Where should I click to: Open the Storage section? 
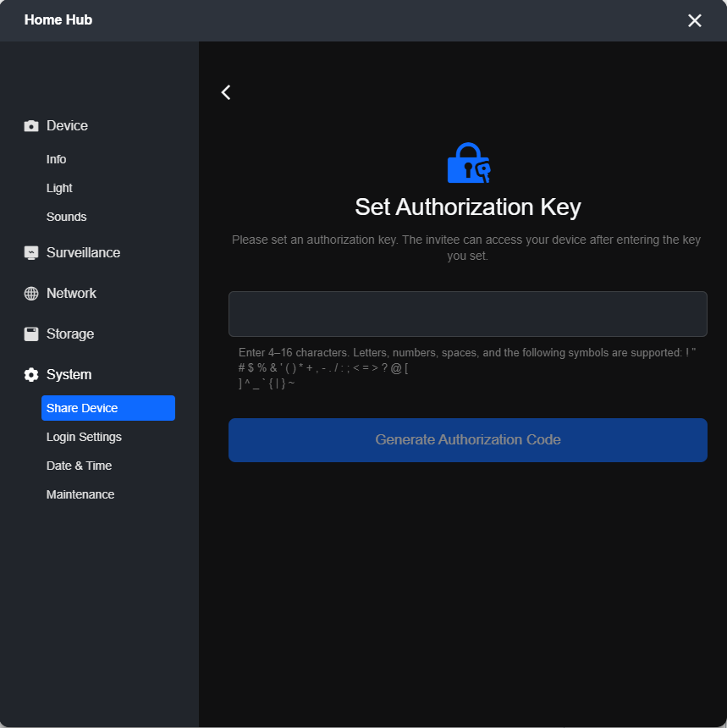[x=70, y=334]
